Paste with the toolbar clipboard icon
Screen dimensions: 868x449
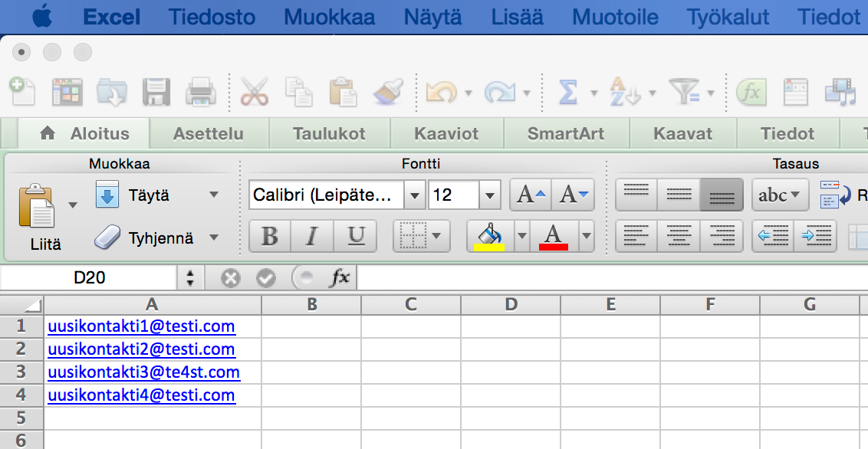coord(344,92)
